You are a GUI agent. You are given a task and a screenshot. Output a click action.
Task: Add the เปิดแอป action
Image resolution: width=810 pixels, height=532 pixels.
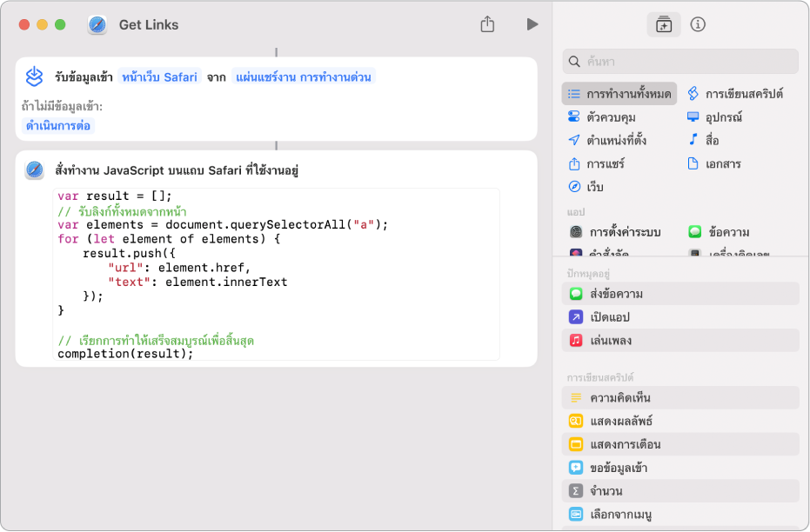[680, 317]
